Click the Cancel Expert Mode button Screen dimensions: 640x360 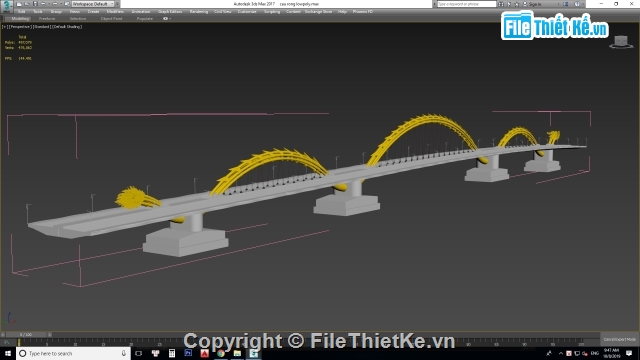[x=619, y=340]
